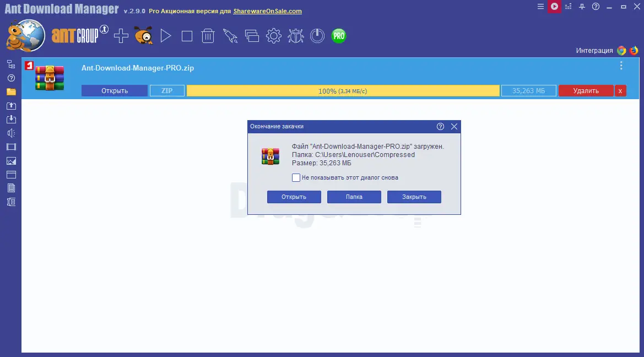
Task: Click the Папка button in the dialog
Action: click(354, 197)
